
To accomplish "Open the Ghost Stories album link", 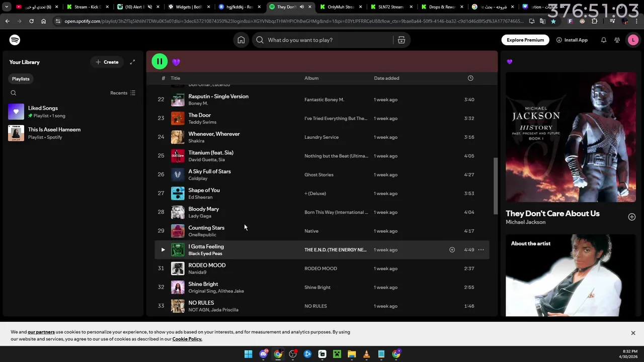I will pyautogui.click(x=319, y=174).
